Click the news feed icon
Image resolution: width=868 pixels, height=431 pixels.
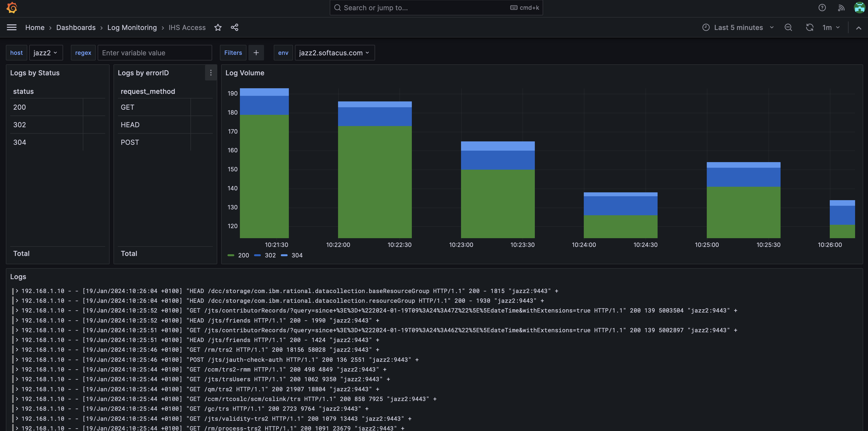[x=841, y=7]
